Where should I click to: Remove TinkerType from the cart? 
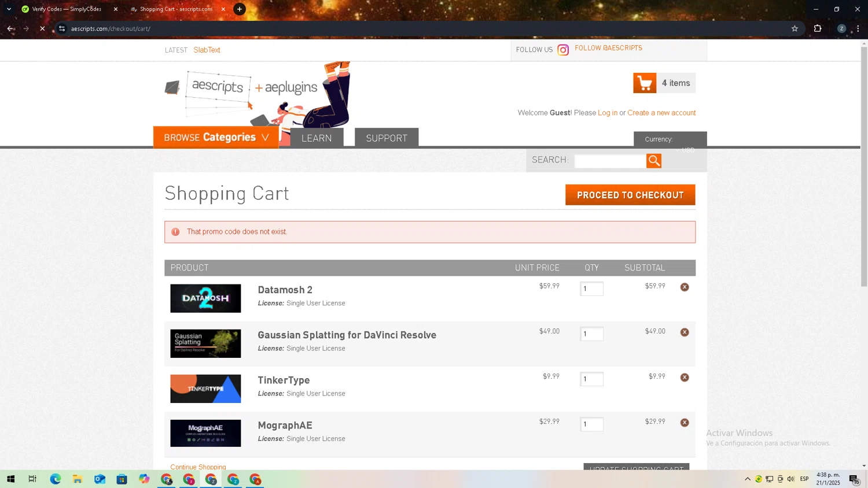tap(685, 377)
